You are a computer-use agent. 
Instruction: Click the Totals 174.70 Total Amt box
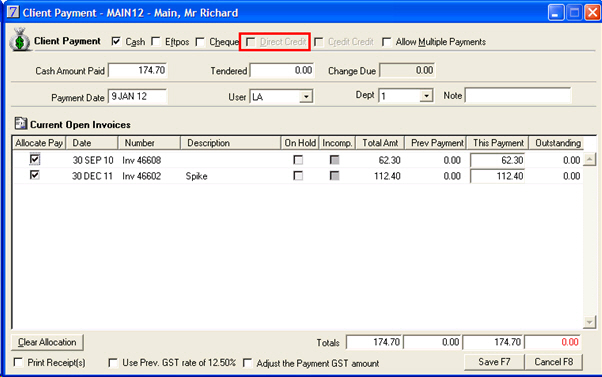click(374, 342)
